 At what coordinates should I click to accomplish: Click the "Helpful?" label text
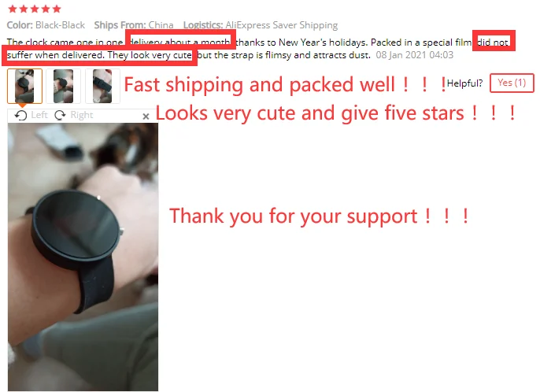[464, 83]
